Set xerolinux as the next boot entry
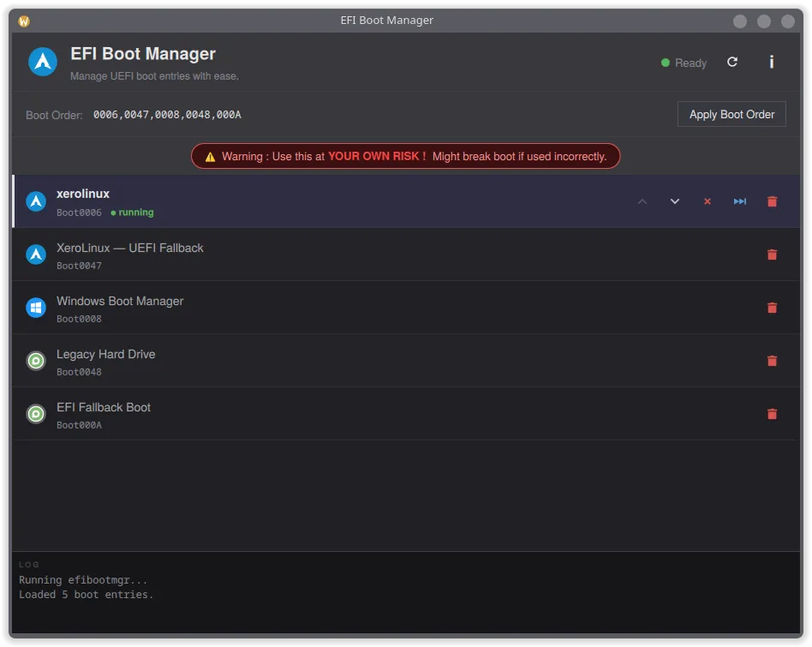 coord(739,201)
